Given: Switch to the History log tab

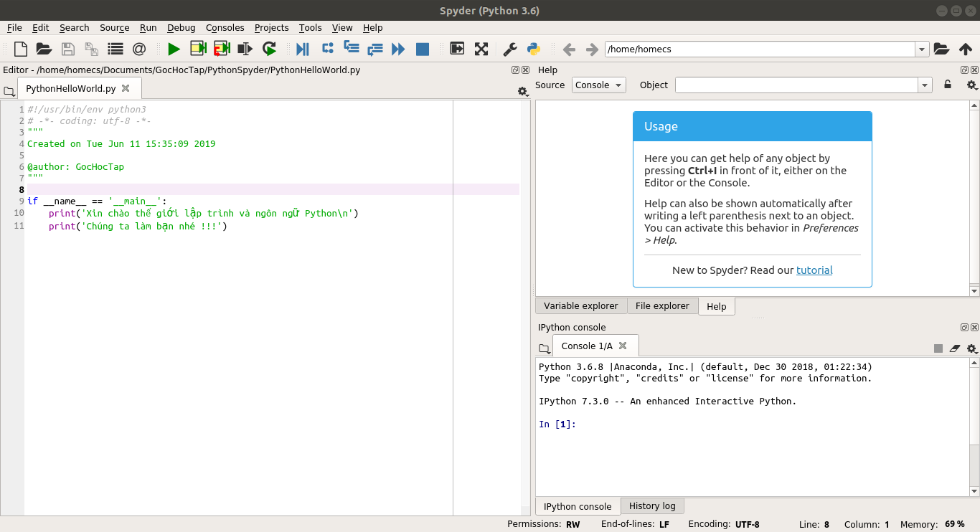Looking at the screenshot, I should [651, 506].
